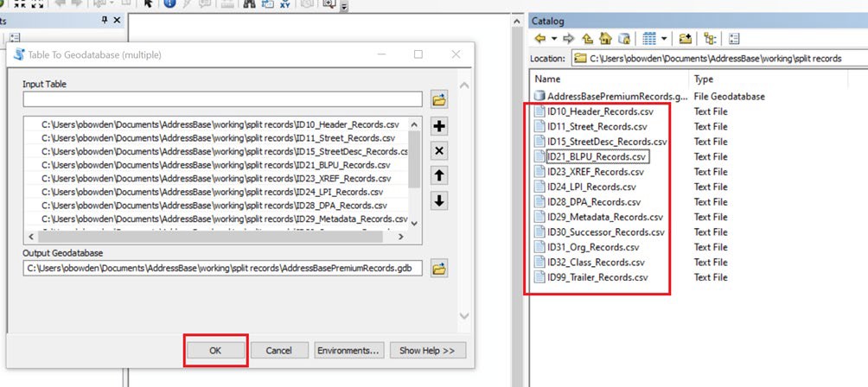Select ID11_Street_Records.csv in Catalog
868x387 pixels.
click(x=590, y=126)
